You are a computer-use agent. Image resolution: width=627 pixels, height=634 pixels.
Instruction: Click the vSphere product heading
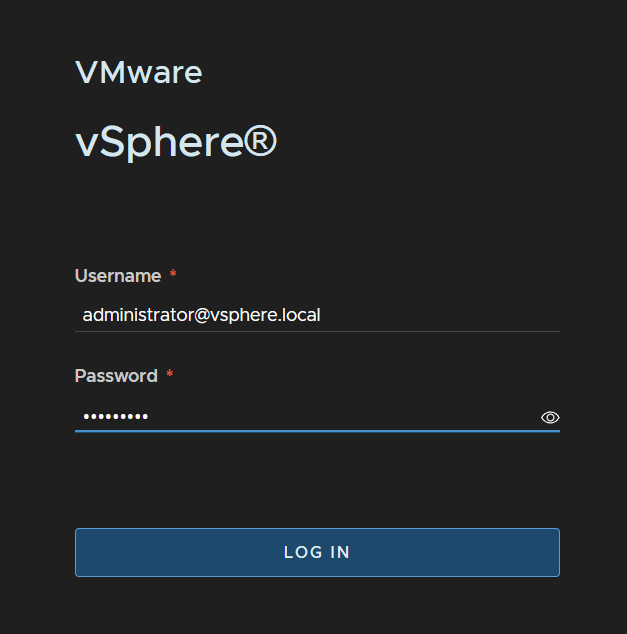point(175,142)
